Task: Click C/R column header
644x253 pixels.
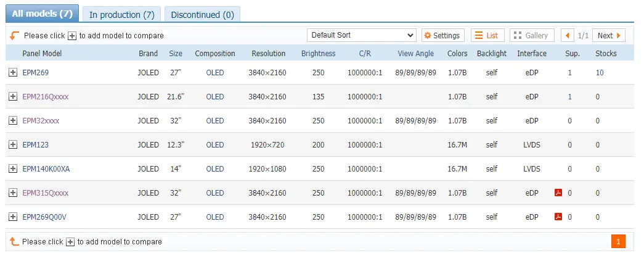Action: [365, 54]
